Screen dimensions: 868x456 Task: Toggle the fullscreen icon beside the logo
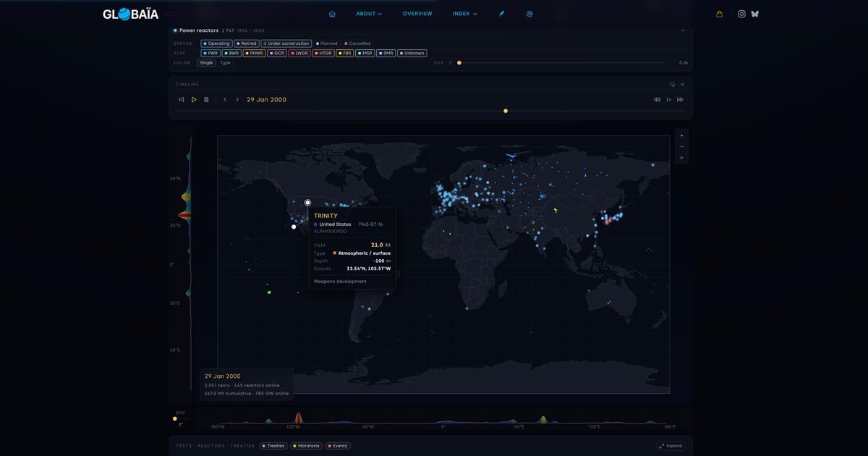(168, 14)
